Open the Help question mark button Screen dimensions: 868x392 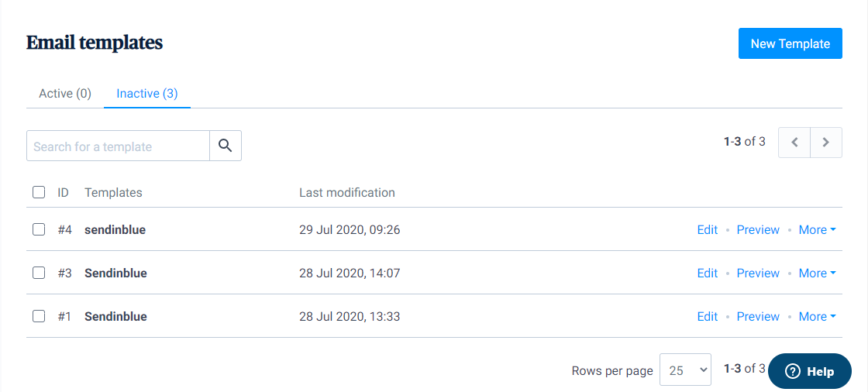[x=809, y=372]
